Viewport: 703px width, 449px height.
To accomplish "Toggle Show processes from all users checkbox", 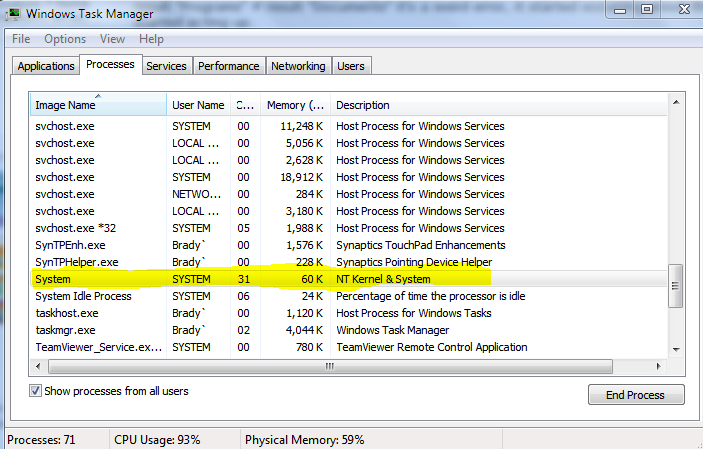I will 35,391.
